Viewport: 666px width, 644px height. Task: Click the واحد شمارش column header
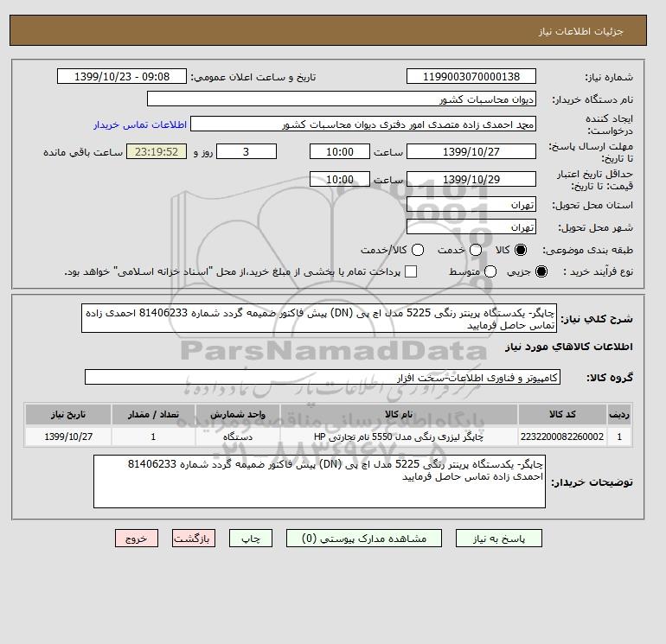point(238,414)
